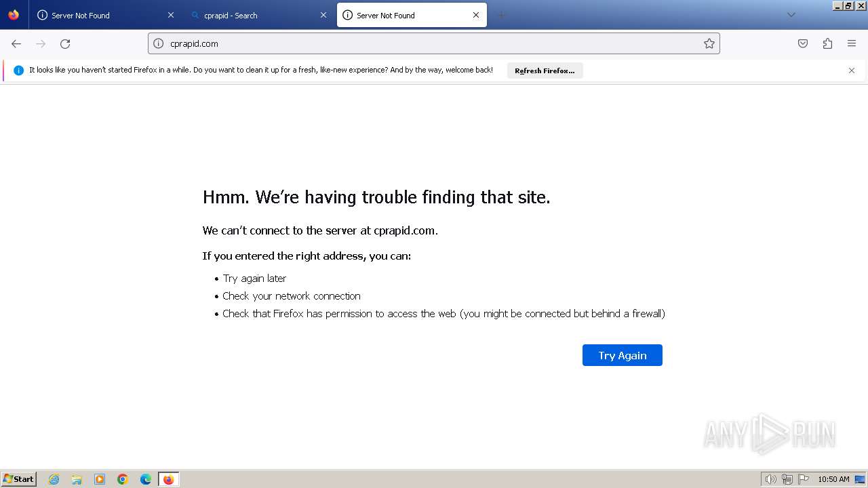This screenshot has width=868, height=488.
Task: Open the Firefox application menu
Action: (x=852, y=43)
